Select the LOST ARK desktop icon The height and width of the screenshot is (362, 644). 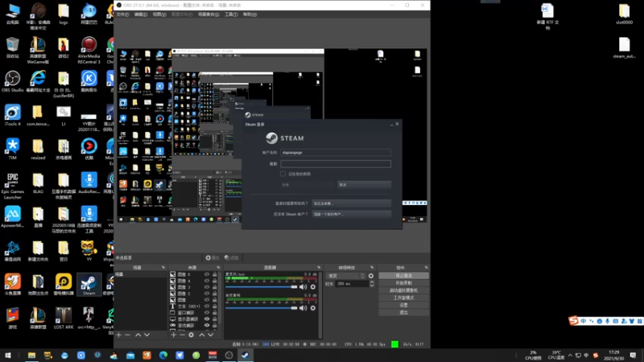(x=64, y=318)
